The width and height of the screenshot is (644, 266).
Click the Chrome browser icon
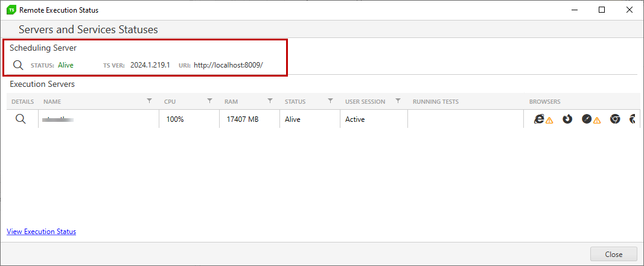(x=615, y=119)
